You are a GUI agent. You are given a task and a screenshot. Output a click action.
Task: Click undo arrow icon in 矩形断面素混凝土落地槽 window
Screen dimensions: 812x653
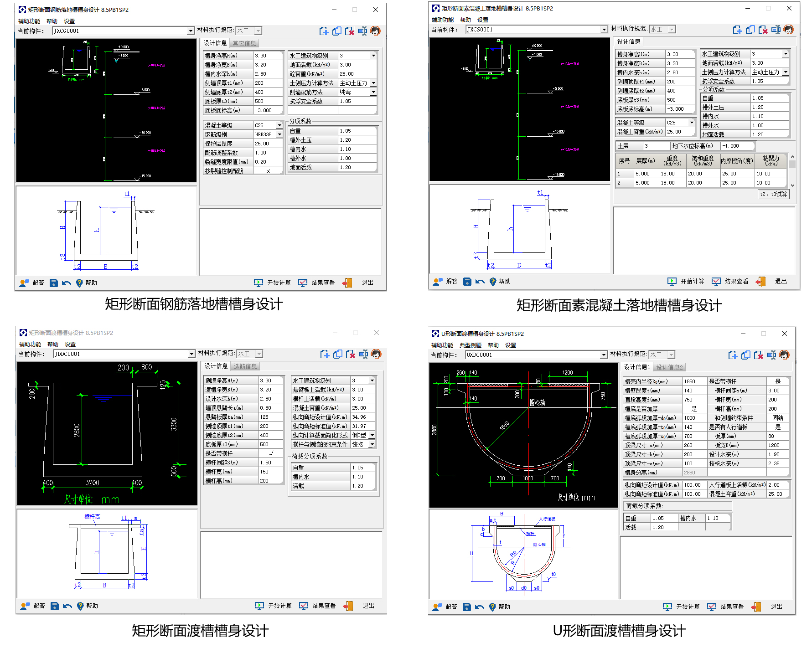click(480, 282)
